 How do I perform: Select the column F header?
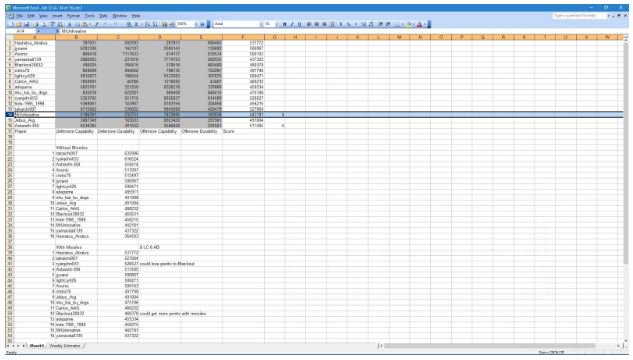click(x=243, y=37)
